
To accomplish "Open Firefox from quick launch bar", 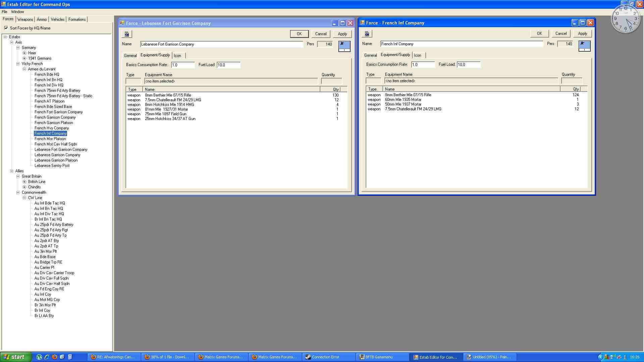I will pyautogui.click(x=55, y=357).
